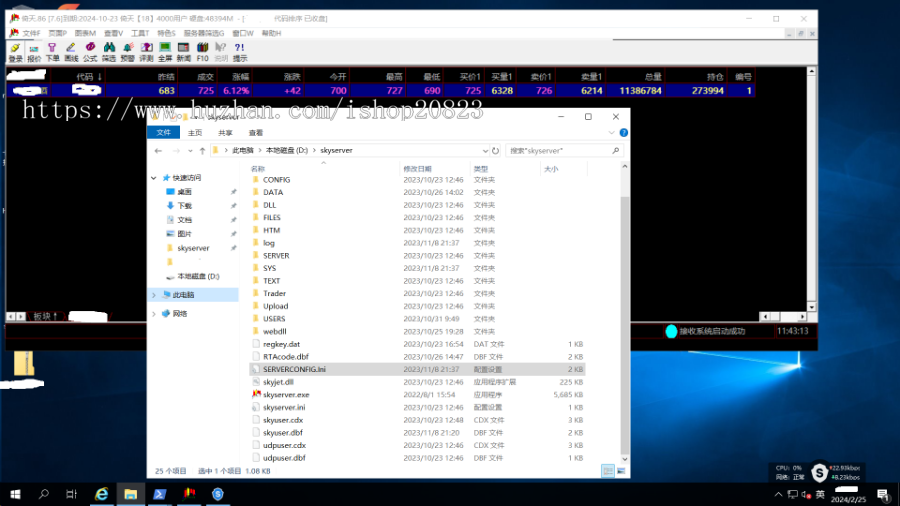Click taskbar search magnifier icon
The image size is (900, 506).
pos(44,494)
